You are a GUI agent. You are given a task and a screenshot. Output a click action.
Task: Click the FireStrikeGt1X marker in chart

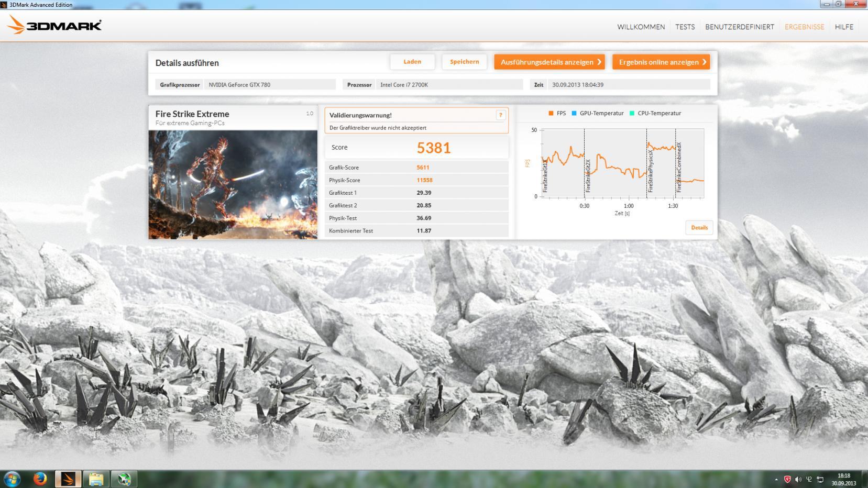545,176
